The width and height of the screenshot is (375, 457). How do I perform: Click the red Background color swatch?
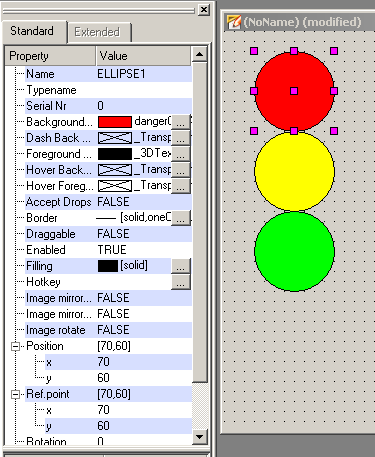115,122
